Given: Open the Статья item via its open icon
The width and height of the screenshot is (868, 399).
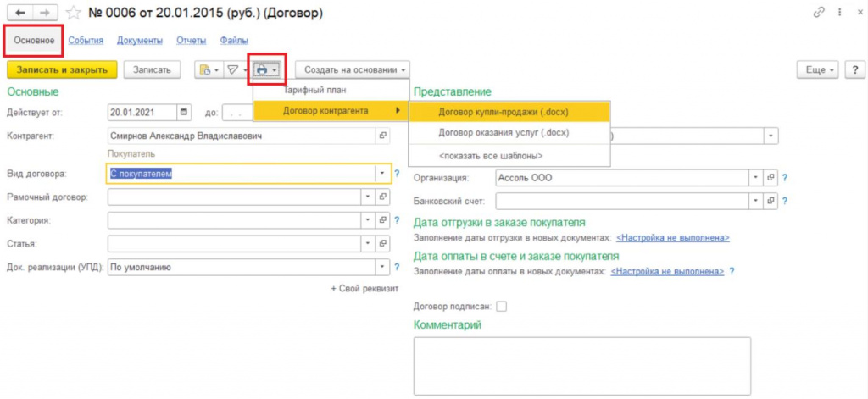Looking at the screenshot, I should tap(382, 243).
